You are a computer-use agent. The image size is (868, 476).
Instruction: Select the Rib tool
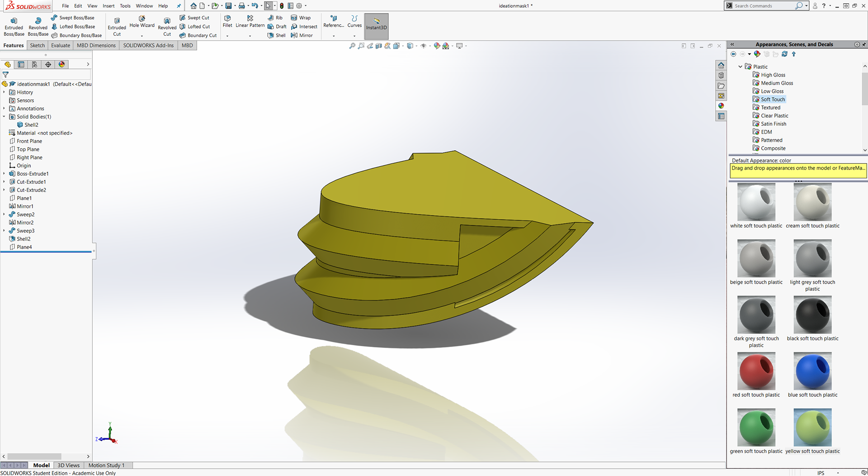[275, 18]
